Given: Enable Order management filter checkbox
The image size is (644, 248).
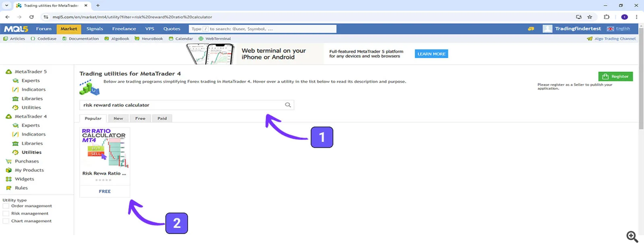Looking at the screenshot, I should (6, 206).
